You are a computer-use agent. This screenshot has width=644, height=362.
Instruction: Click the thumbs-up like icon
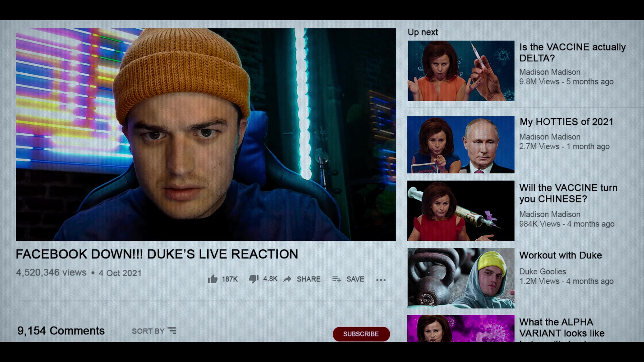213,279
